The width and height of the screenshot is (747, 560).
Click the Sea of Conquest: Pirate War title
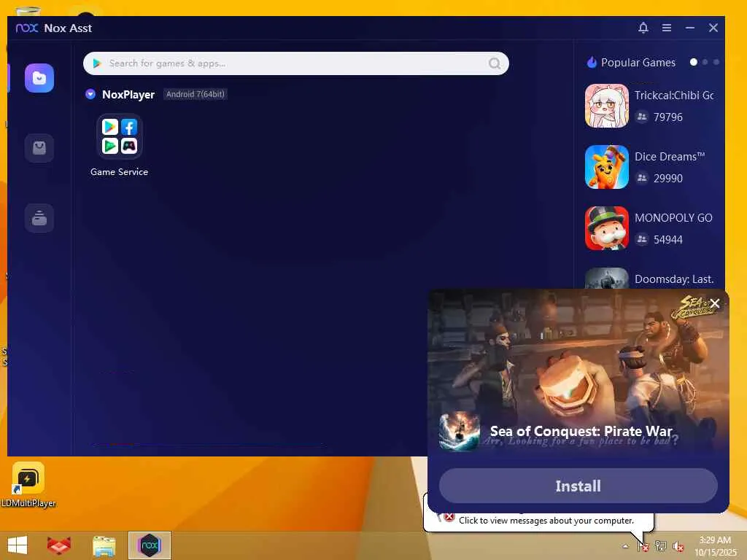[581, 431]
